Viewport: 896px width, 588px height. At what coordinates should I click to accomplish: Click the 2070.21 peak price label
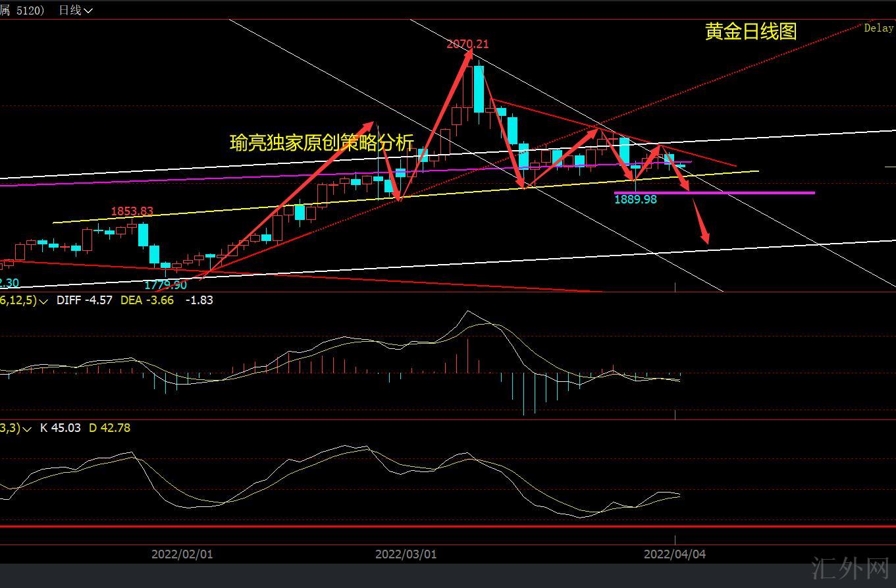click(x=467, y=44)
